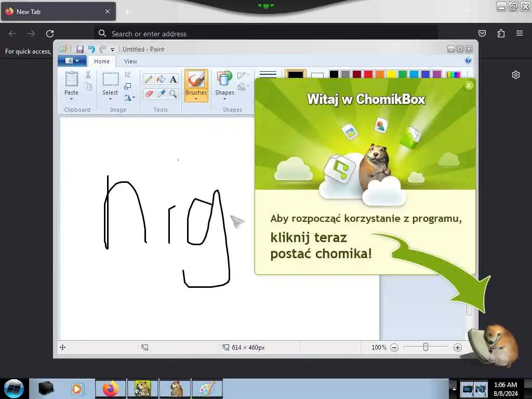Open the Windows Start button
The width and height of the screenshot is (532, 399).
(x=14, y=389)
